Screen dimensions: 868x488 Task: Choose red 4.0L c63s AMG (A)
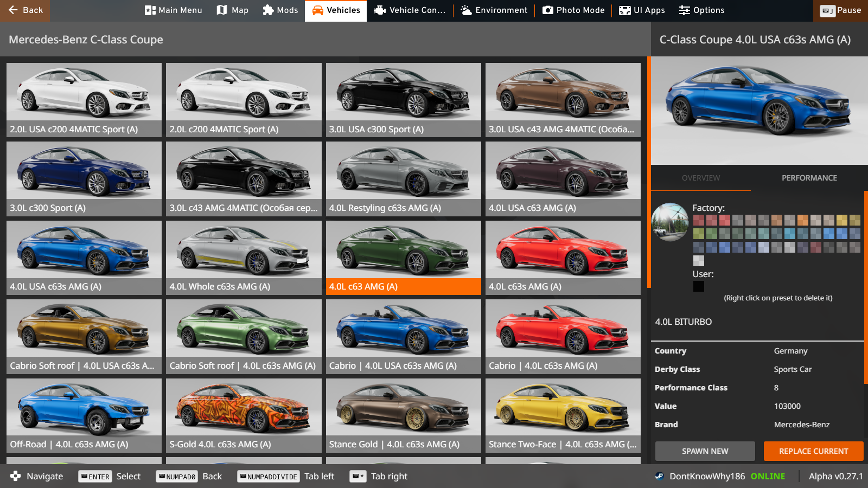[x=563, y=258]
